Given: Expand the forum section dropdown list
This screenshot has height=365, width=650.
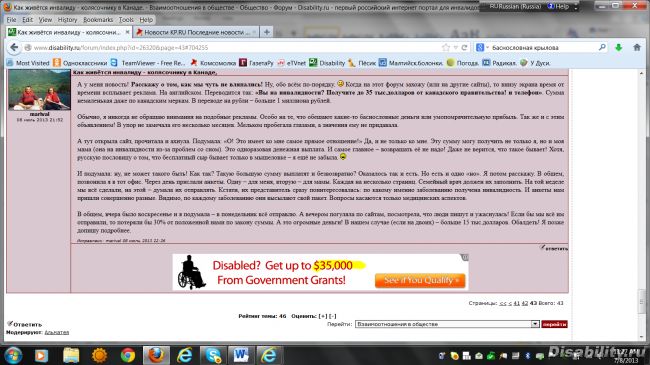Looking at the screenshot, I should click(x=535, y=324).
